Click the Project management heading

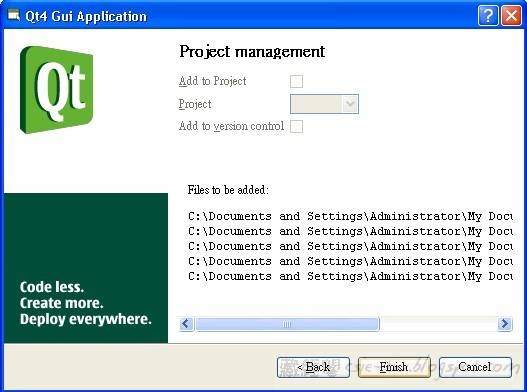pos(252,52)
